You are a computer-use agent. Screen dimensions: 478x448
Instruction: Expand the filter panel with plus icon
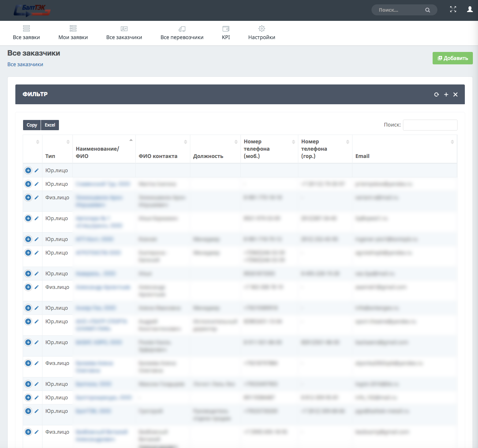(x=446, y=94)
